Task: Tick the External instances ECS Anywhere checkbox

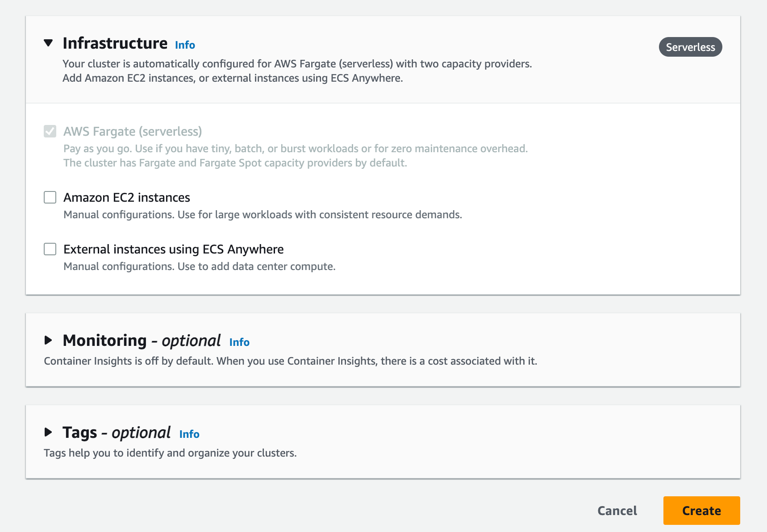Action: (x=50, y=249)
